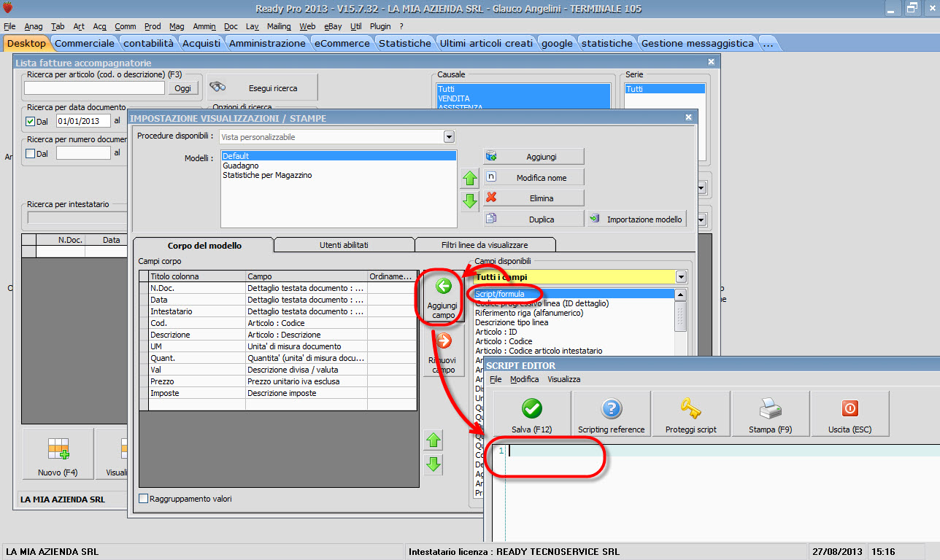
Task: Click article search input field
Action: pos(95,87)
